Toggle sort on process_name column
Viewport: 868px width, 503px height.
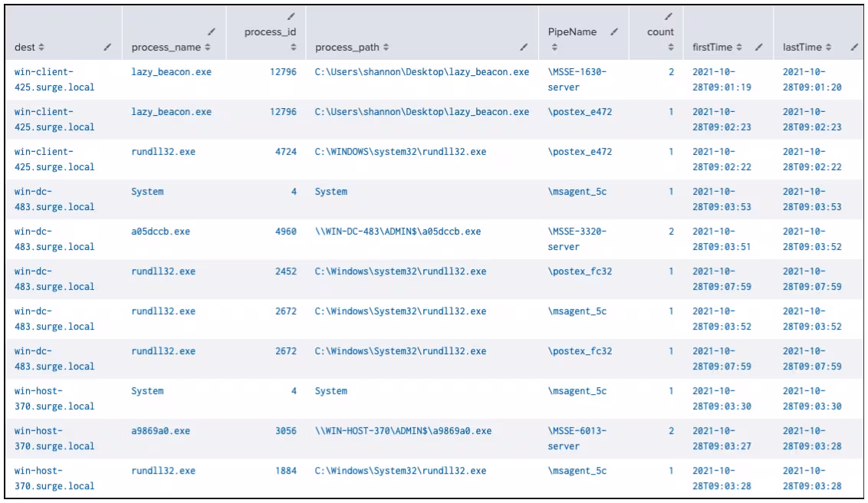207,48
